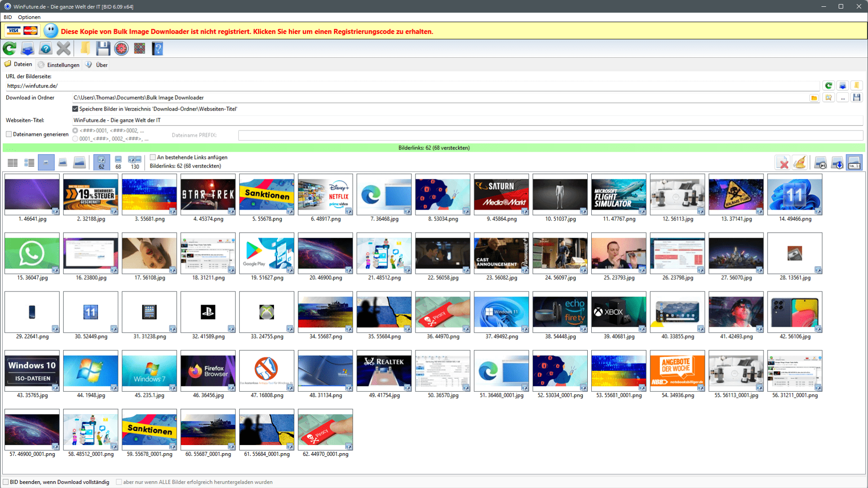Select large thumbnail size view

(80, 163)
